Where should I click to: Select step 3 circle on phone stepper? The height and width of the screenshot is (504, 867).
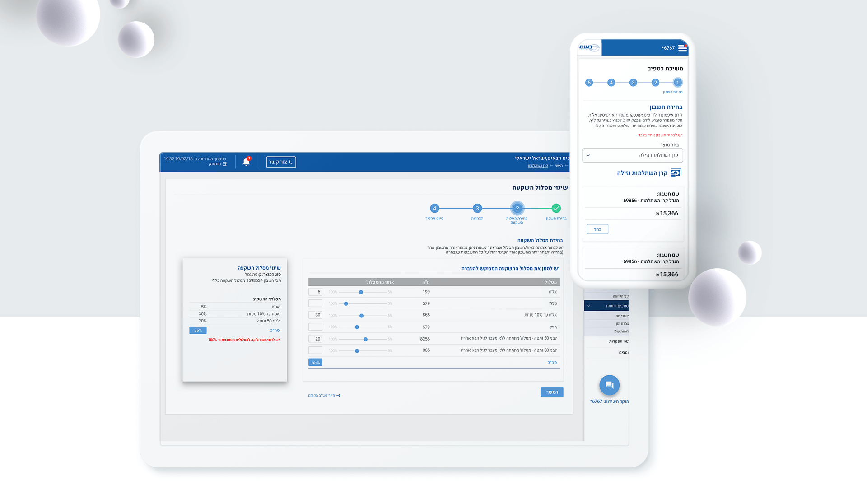[x=633, y=83]
